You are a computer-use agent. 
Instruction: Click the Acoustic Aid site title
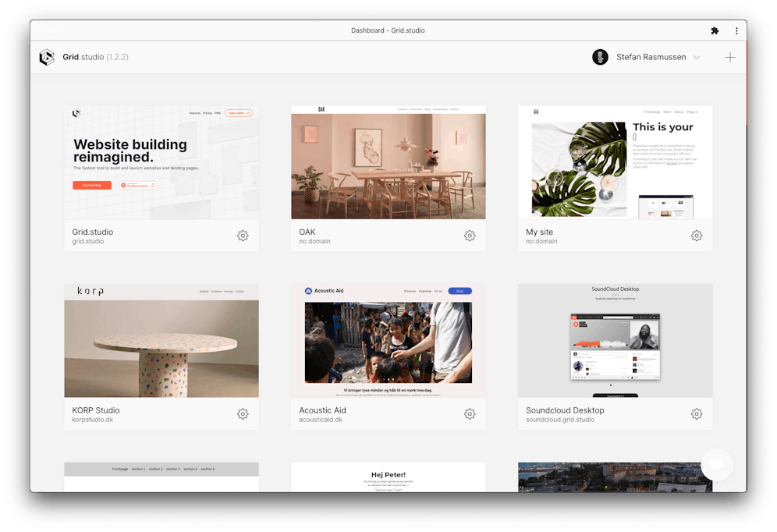pyautogui.click(x=322, y=410)
